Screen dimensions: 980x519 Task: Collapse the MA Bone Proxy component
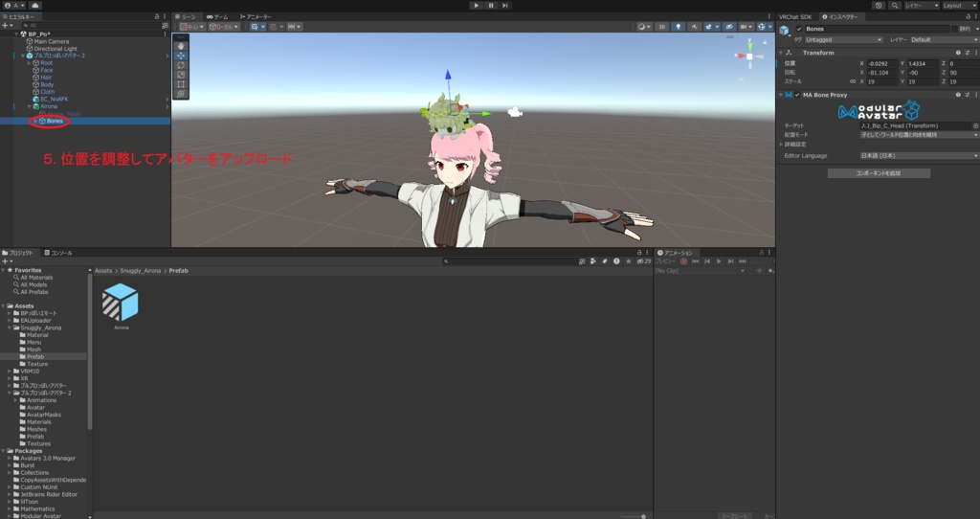781,95
